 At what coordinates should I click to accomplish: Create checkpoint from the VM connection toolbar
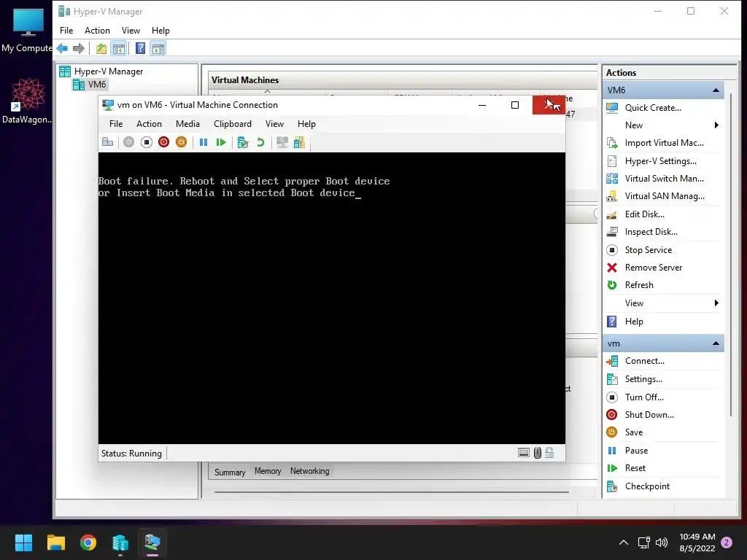click(x=243, y=142)
